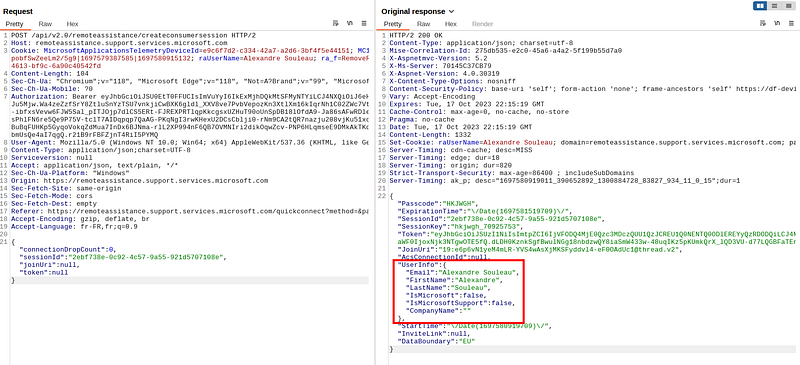Open Request pane hamburger options menu

[x=364, y=23]
